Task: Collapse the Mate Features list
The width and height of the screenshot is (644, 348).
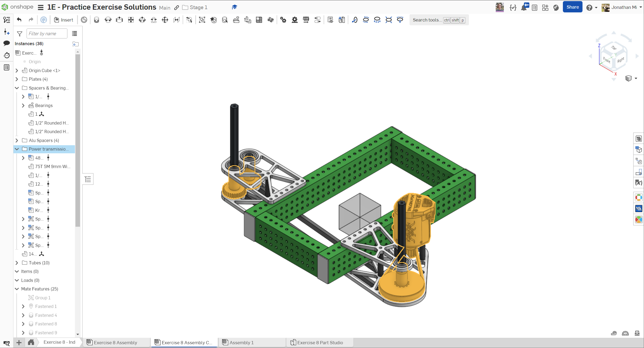Action: click(x=17, y=289)
